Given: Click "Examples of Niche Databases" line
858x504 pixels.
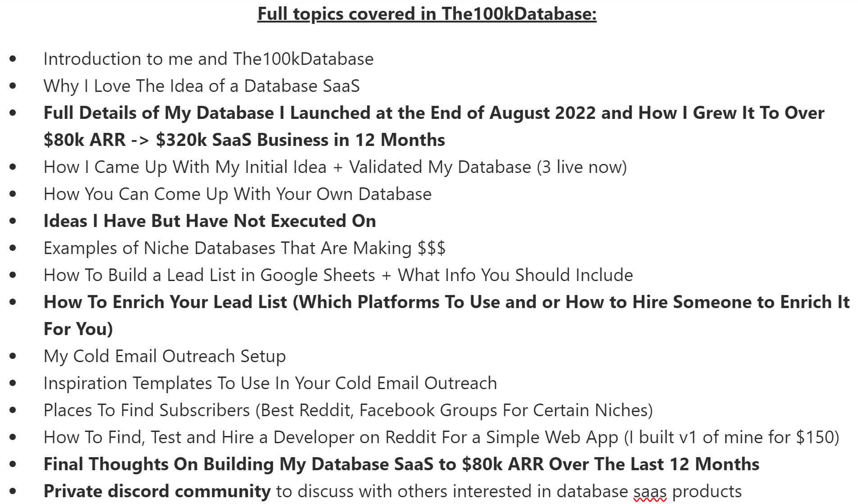Looking at the screenshot, I should pos(244,248).
